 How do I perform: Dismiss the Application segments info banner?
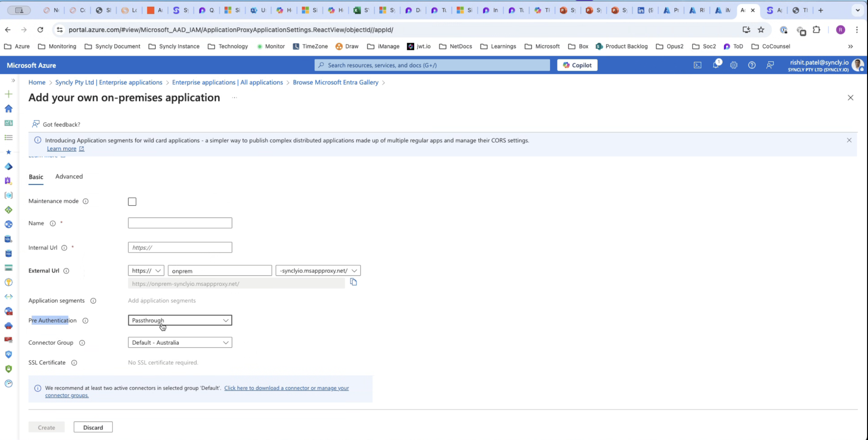pyautogui.click(x=849, y=140)
